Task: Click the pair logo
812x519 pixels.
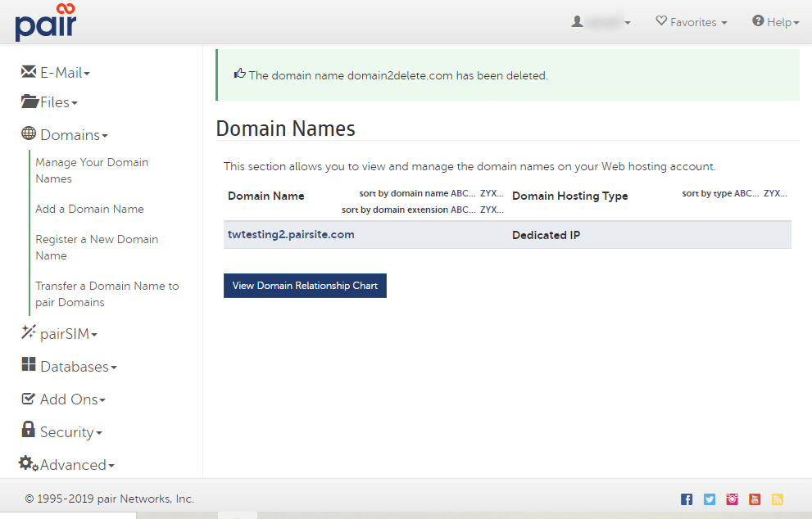Action: coord(45,22)
